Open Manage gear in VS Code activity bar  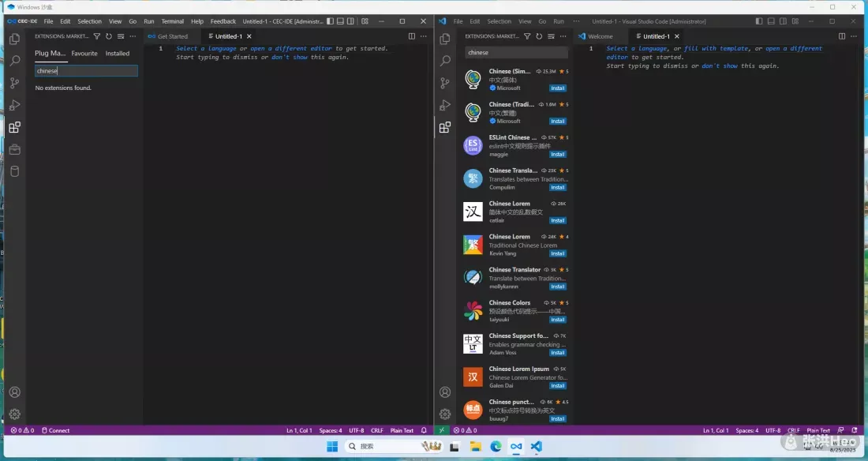445,414
